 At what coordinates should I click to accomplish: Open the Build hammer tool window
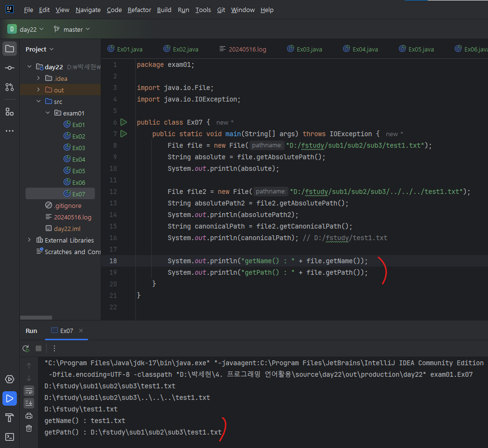point(10,417)
